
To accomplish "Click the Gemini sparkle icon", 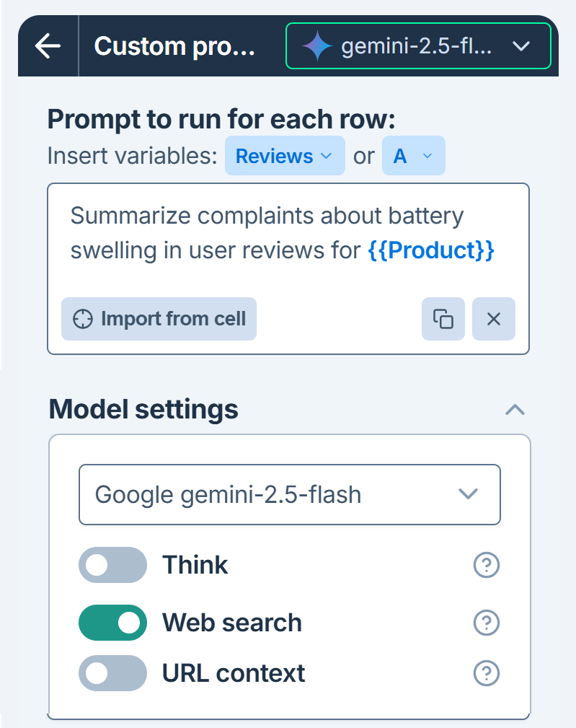I will tap(317, 47).
